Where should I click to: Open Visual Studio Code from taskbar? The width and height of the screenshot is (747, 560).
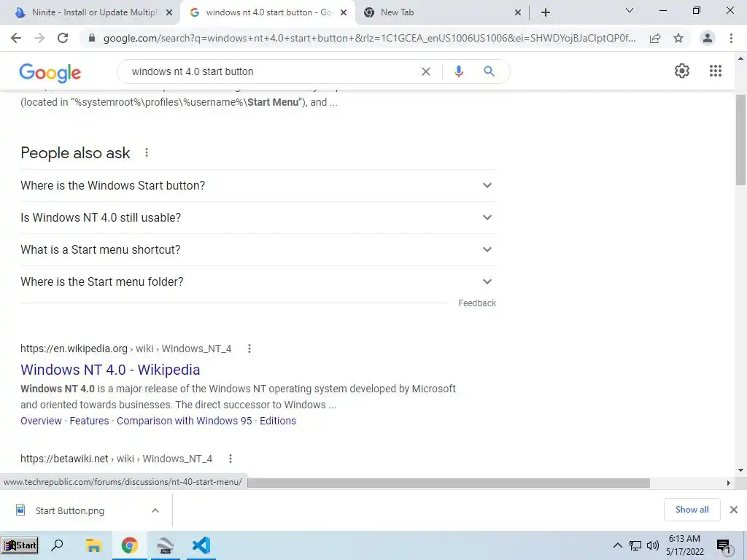coord(201,545)
